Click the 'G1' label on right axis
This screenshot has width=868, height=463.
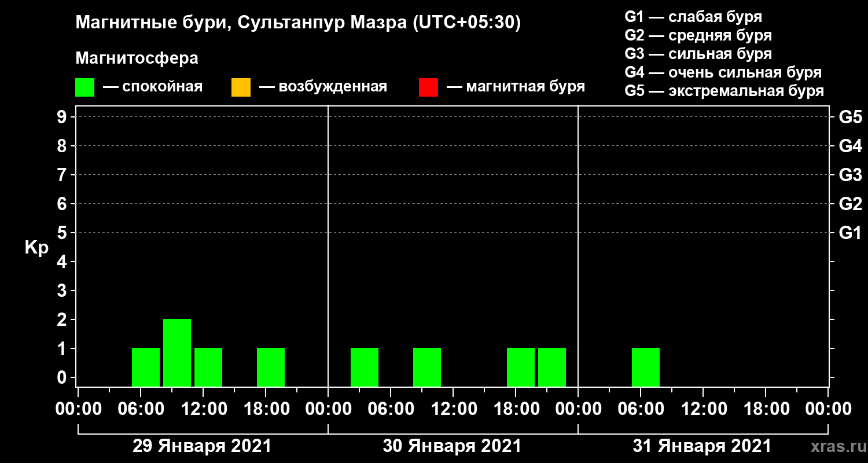pyautogui.click(x=850, y=233)
